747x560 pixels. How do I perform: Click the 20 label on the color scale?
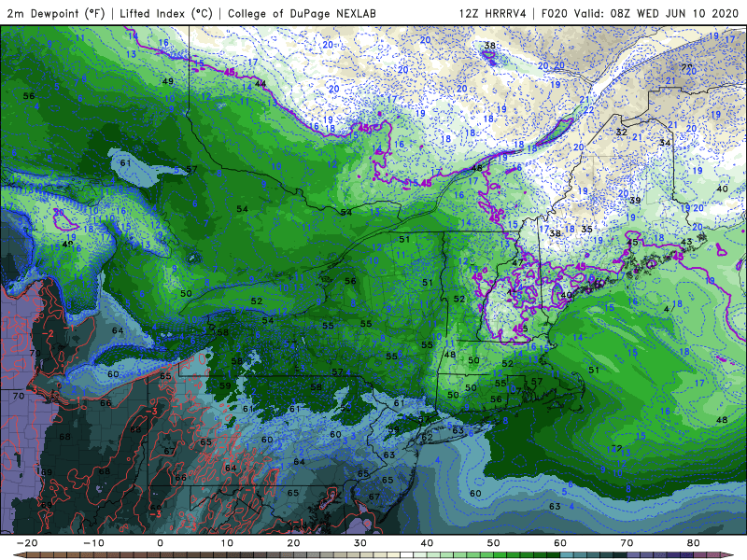293,543
